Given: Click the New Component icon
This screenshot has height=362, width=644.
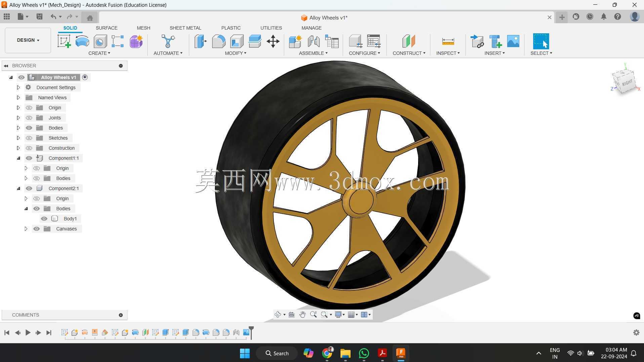Looking at the screenshot, I should (295, 41).
